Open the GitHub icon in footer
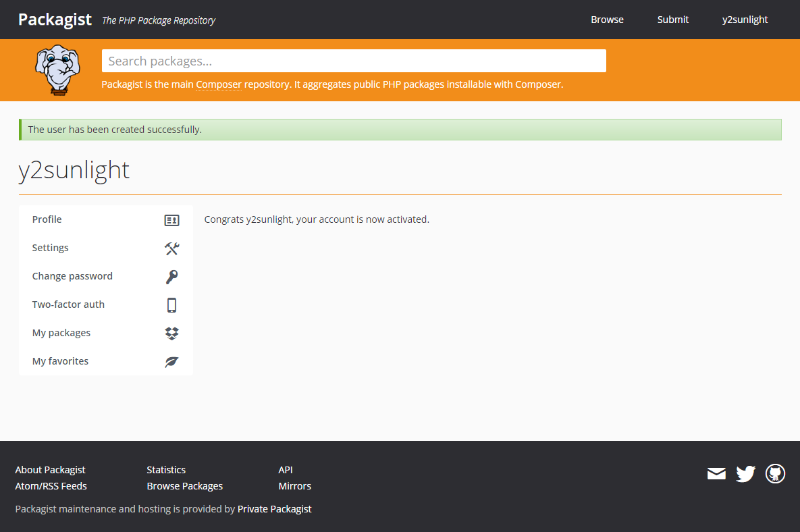Screen dimensions: 800x532 point(775,474)
